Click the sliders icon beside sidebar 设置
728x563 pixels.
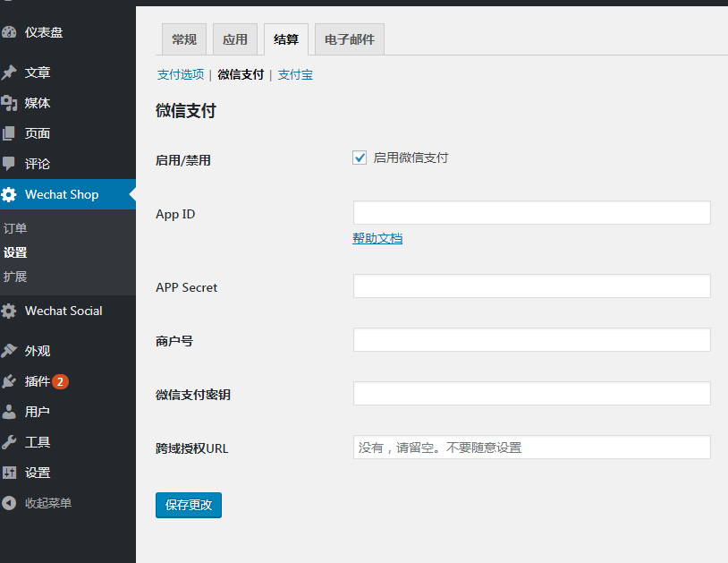(x=9, y=473)
